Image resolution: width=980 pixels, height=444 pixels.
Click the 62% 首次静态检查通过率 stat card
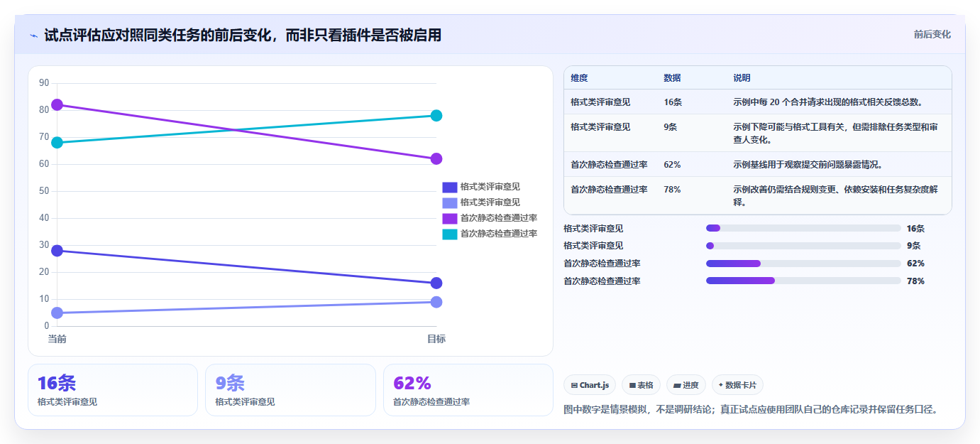pos(468,390)
